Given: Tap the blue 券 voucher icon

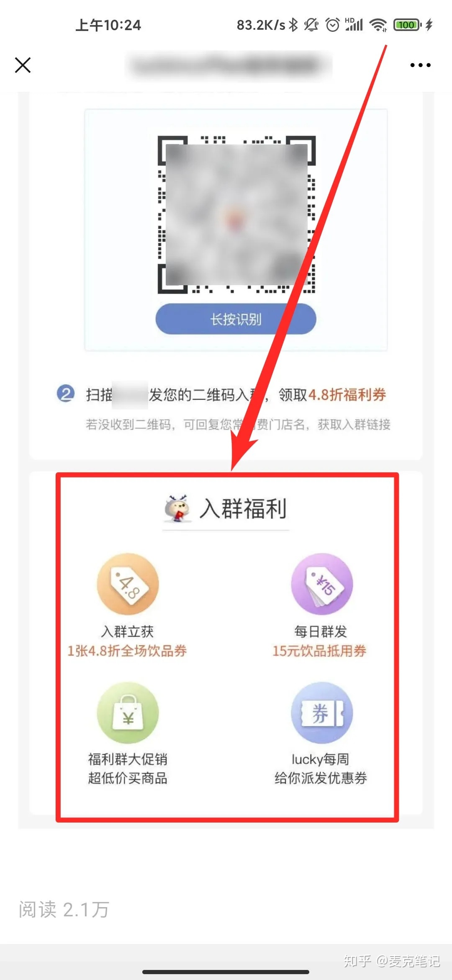Looking at the screenshot, I should (322, 713).
